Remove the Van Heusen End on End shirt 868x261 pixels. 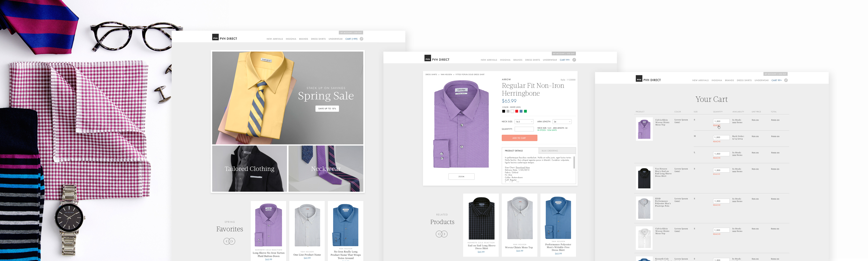[x=717, y=174]
